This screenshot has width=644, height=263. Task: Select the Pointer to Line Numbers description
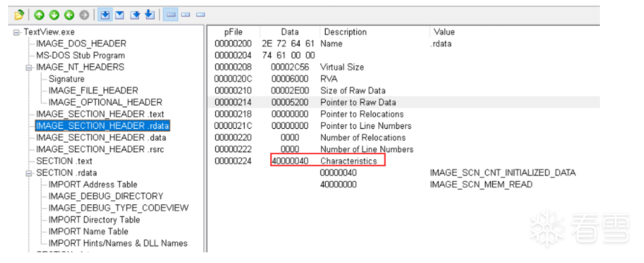pyautogui.click(x=366, y=125)
